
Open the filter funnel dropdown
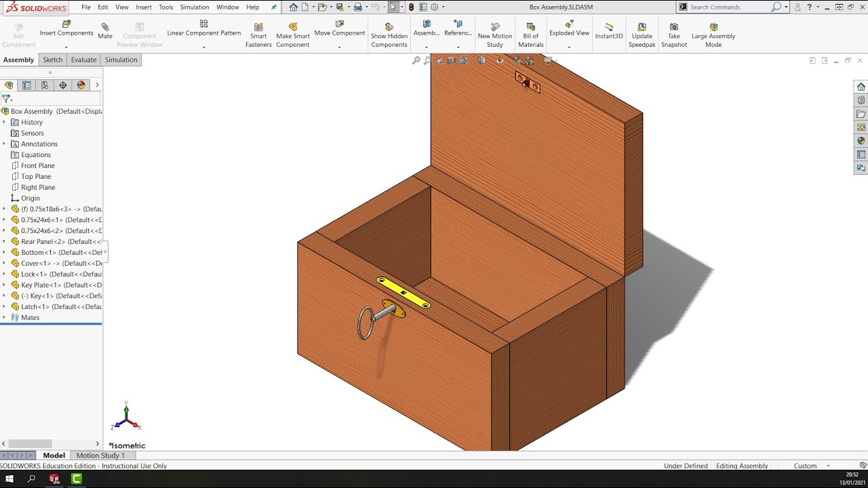[7, 99]
